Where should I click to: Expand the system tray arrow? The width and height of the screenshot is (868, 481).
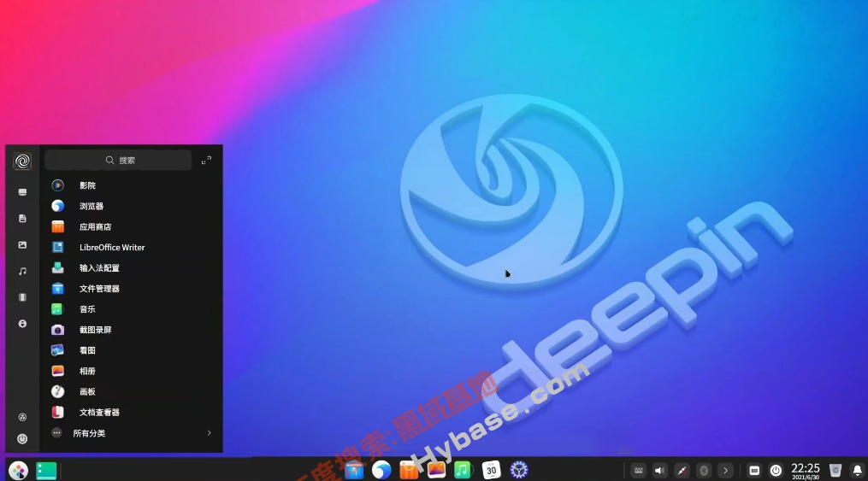coord(726,471)
